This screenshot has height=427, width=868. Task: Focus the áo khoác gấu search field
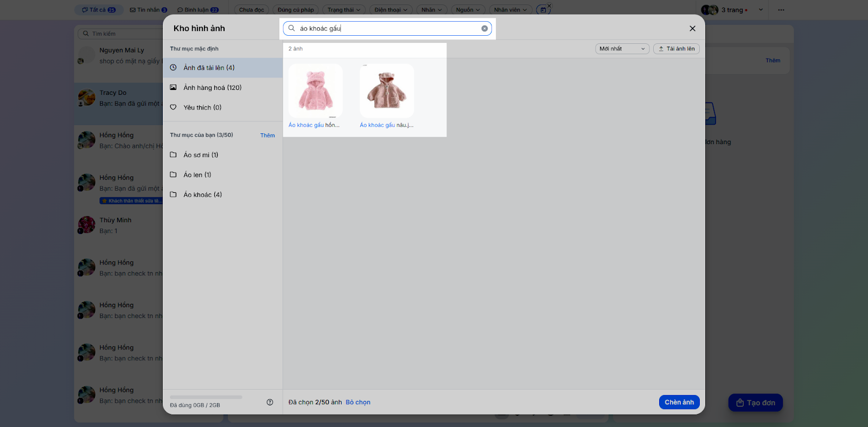[x=387, y=28]
